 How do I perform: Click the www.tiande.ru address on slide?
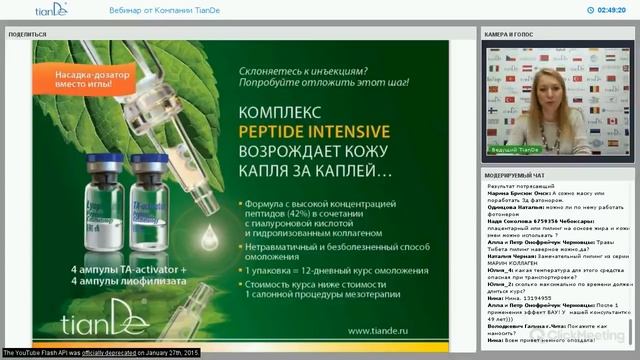tap(378, 331)
